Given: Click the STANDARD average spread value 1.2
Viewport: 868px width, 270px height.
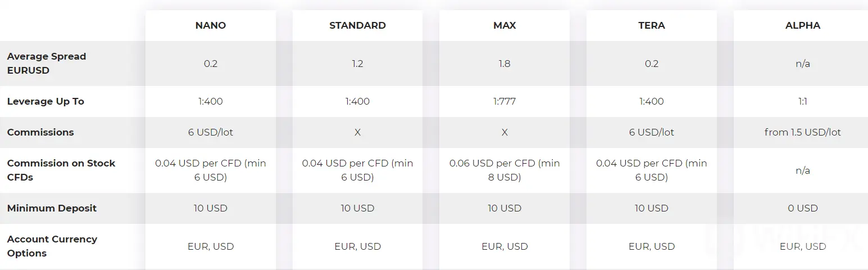Looking at the screenshot, I should tap(357, 64).
